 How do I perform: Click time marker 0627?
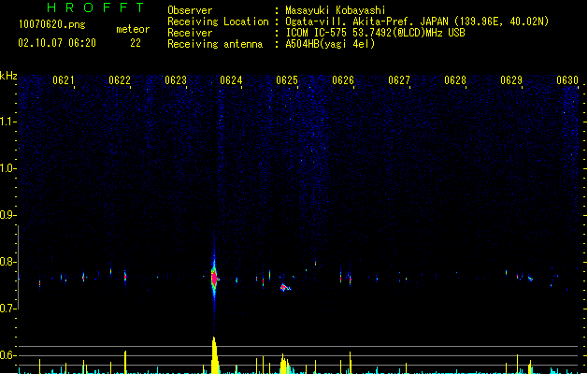[x=399, y=80]
